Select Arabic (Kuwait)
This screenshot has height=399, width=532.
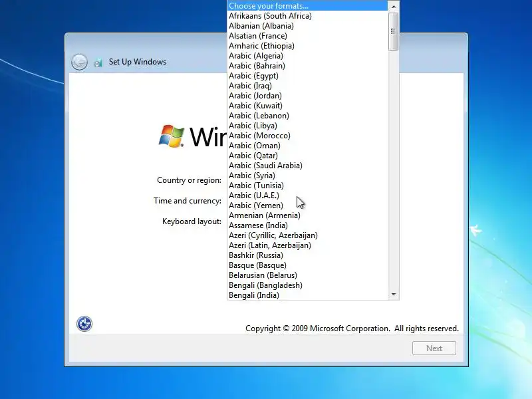point(307,106)
